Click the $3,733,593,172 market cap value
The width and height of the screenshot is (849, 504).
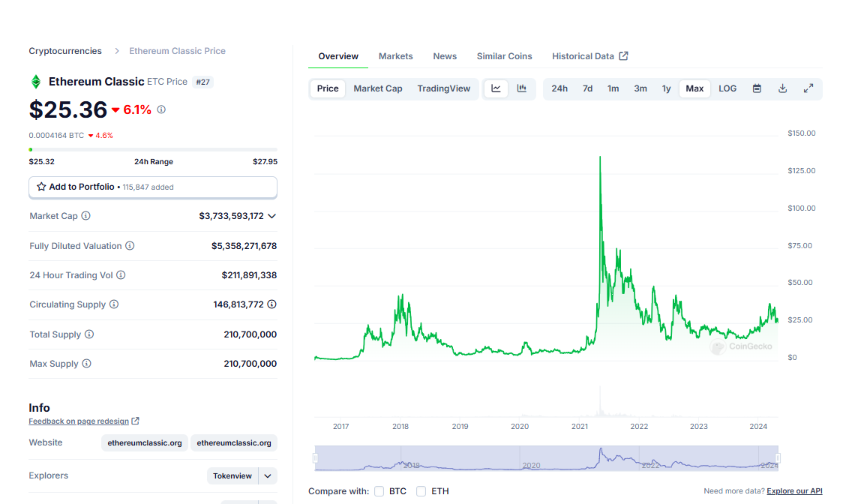click(x=231, y=216)
